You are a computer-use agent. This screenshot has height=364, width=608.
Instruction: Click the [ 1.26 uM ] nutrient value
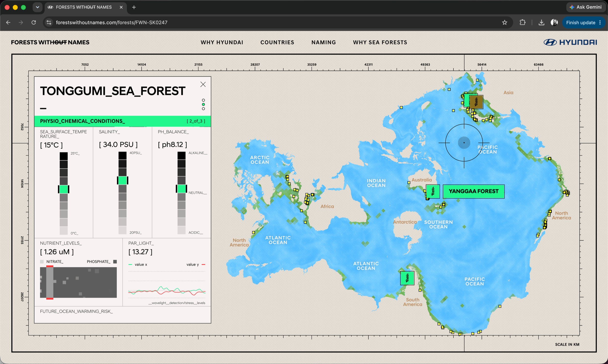point(57,252)
